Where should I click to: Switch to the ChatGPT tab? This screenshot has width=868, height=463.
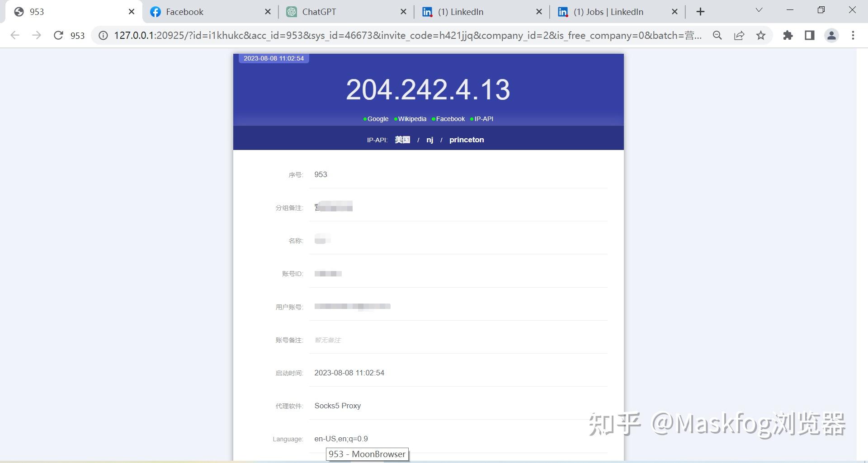[319, 12]
